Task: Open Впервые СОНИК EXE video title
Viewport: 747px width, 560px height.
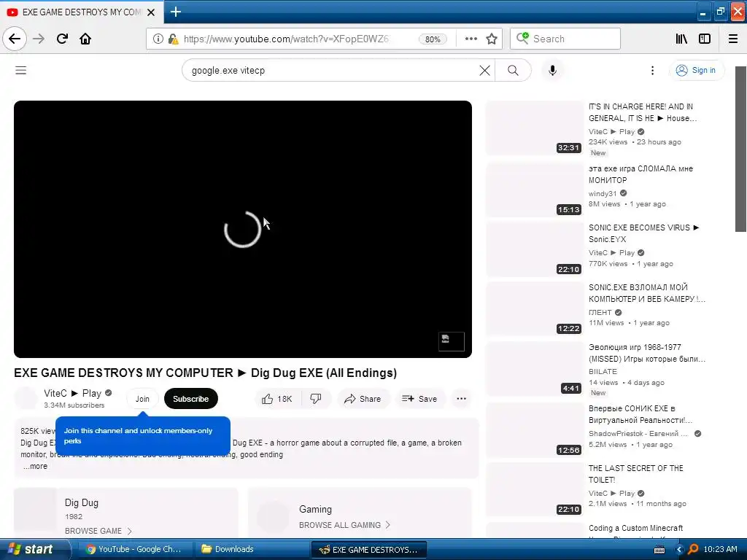Action: point(640,414)
